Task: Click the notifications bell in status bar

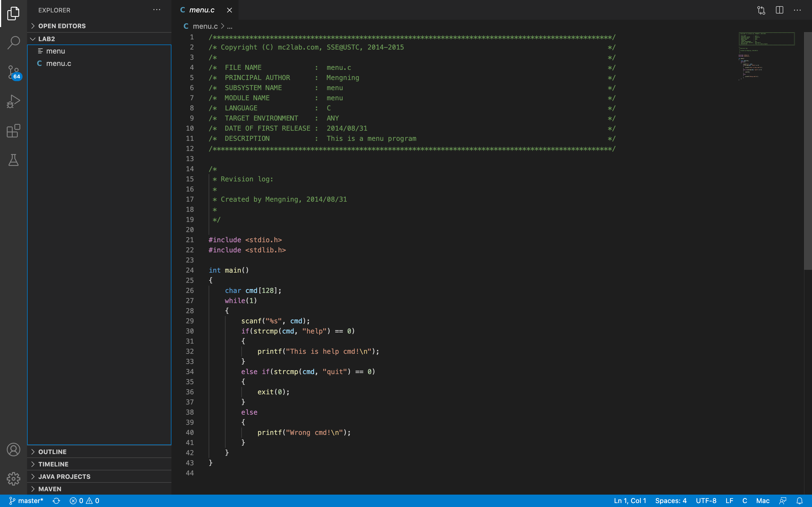Action: [x=800, y=501]
